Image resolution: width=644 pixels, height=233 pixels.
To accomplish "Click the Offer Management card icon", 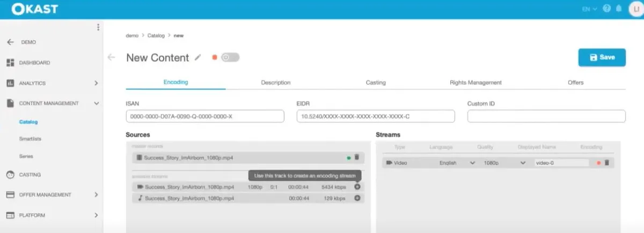I will click(10, 195).
